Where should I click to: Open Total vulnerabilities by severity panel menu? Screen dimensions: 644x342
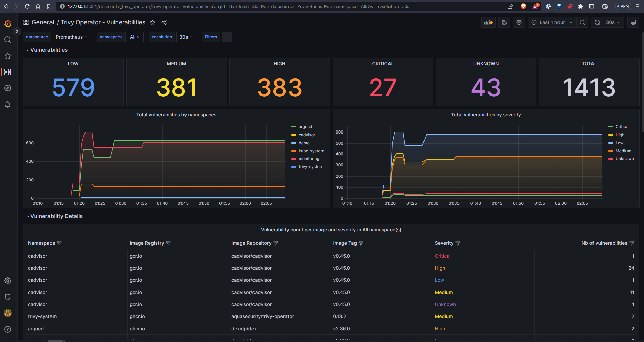pos(486,115)
